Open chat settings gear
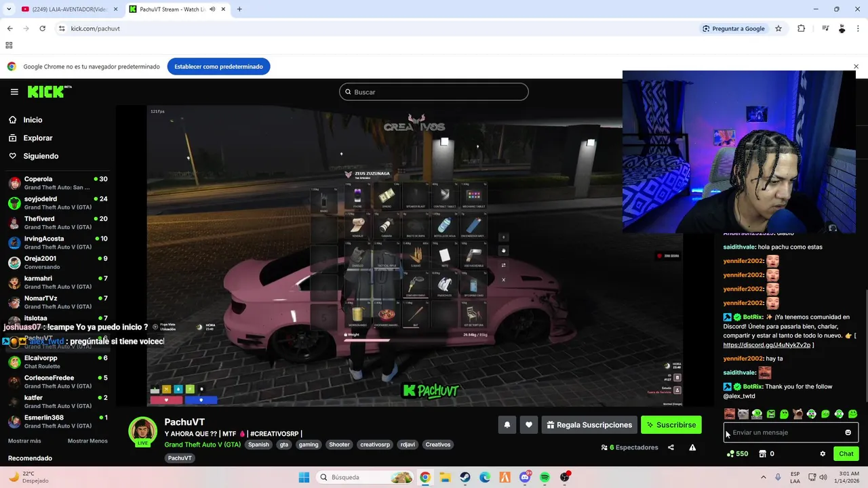The image size is (868, 488). pos(823,454)
